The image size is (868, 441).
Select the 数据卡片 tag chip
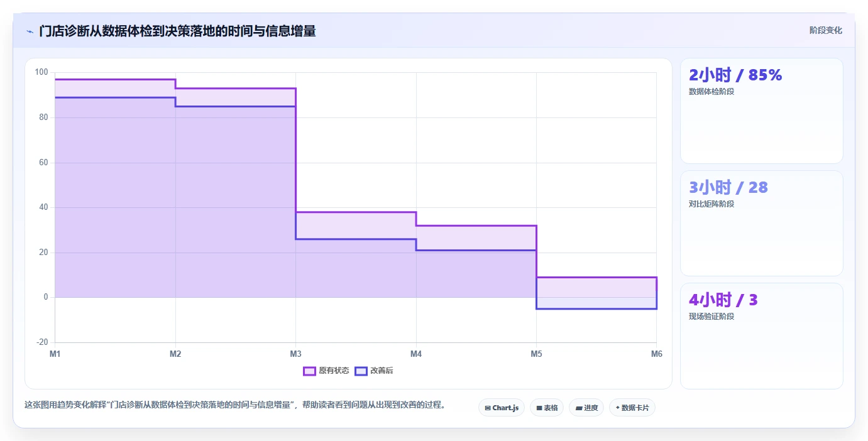632,408
